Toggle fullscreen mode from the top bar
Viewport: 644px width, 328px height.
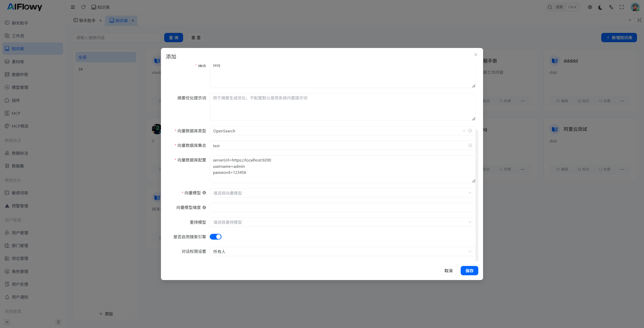click(x=622, y=7)
